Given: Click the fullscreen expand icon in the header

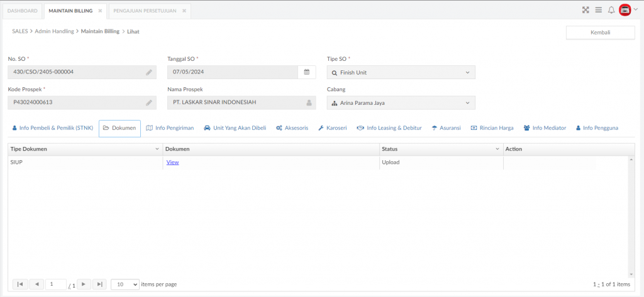Looking at the screenshot, I should click(x=586, y=10).
